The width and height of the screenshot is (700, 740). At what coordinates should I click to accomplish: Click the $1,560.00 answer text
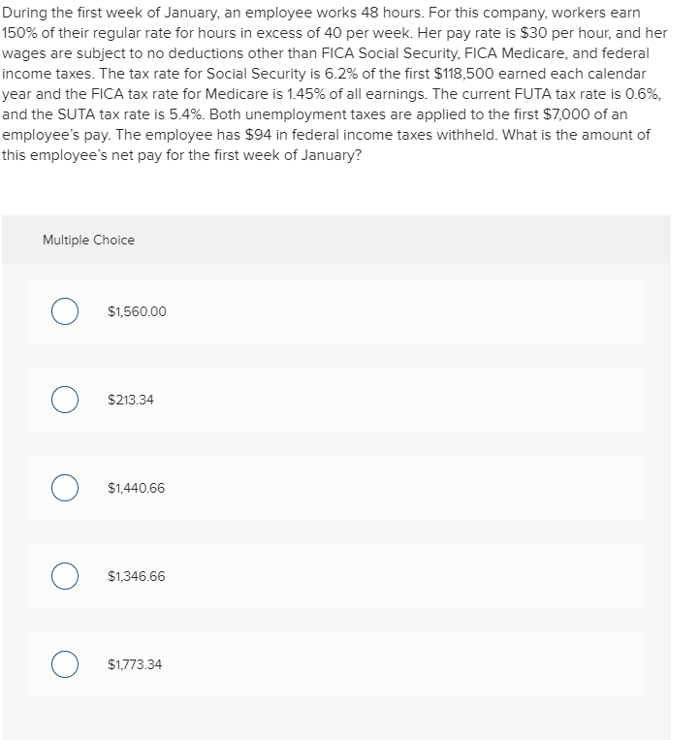pos(137,311)
